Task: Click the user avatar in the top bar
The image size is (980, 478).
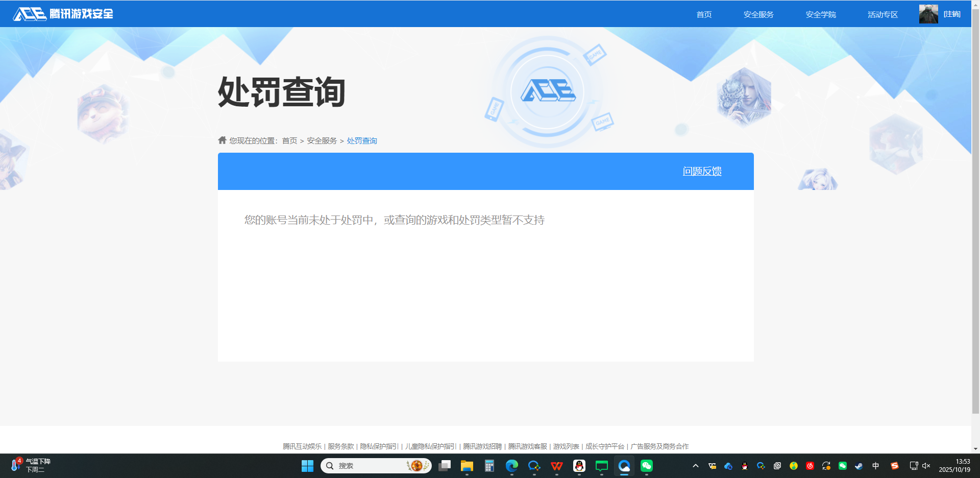Action: [x=928, y=14]
